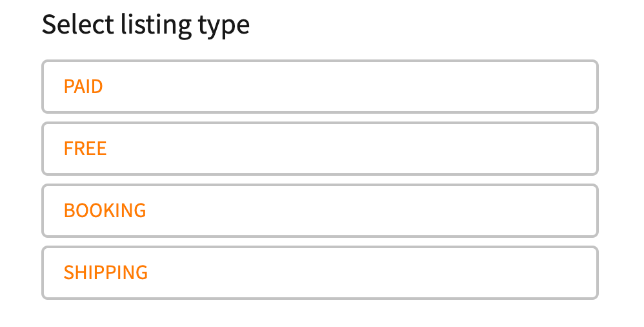This screenshot has height=327, width=644.
Task: Create a listing with SHIPPING type
Action: coord(320,273)
